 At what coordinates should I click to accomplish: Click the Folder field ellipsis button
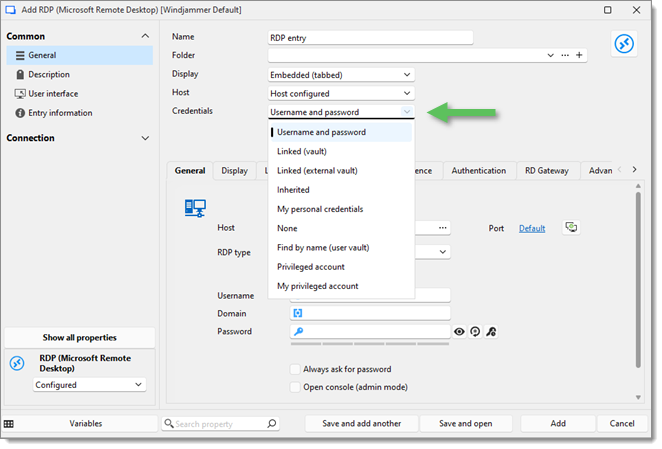pos(565,55)
